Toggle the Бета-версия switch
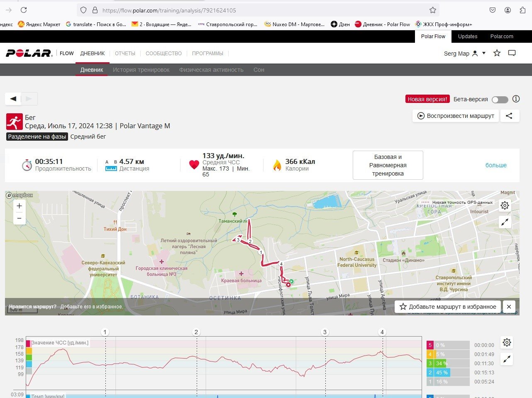The image size is (532, 398). (500, 100)
